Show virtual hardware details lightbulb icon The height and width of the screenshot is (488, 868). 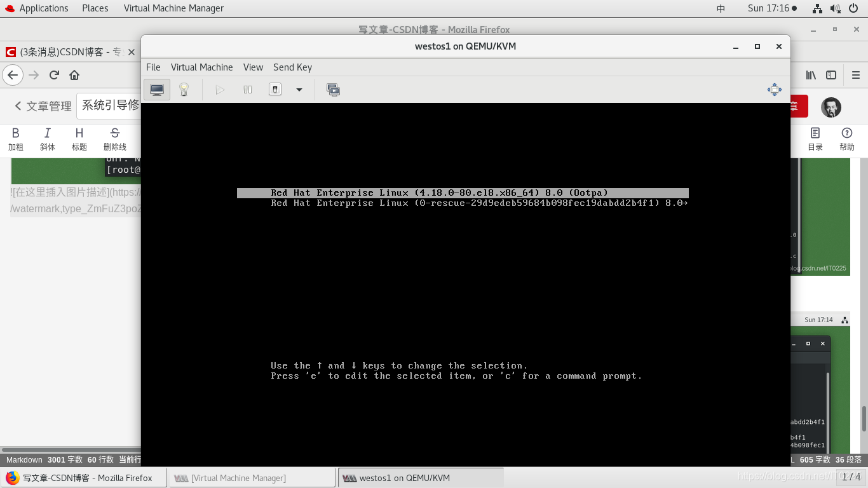184,90
